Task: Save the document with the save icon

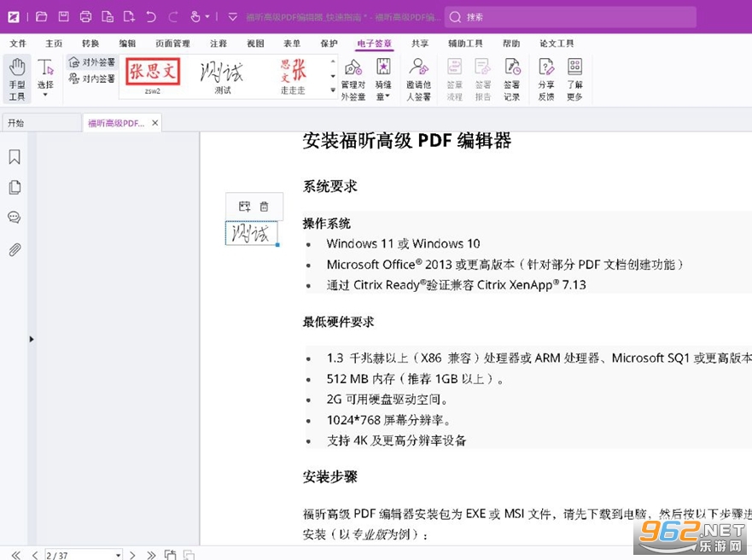Action: (63, 17)
